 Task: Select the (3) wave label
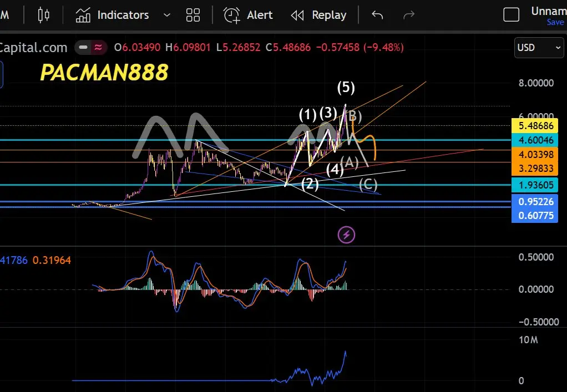(x=328, y=113)
